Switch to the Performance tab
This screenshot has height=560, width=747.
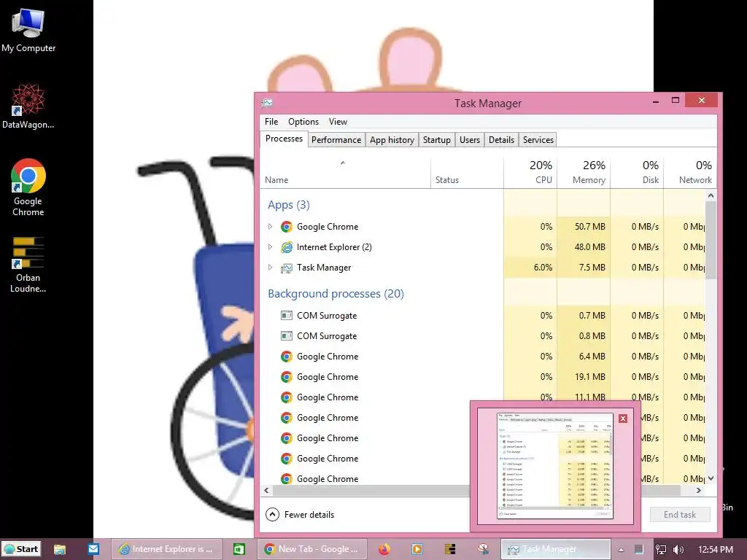click(x=336, y=139)
